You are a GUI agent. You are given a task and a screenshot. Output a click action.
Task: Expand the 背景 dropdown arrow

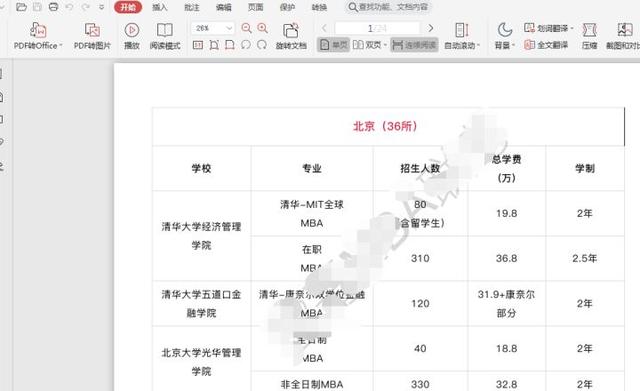[x=513, y=45]
